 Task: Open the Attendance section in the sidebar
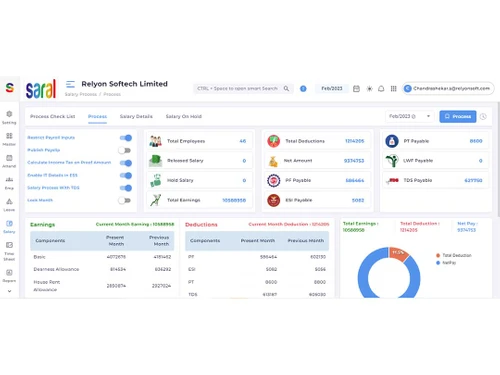9,161
